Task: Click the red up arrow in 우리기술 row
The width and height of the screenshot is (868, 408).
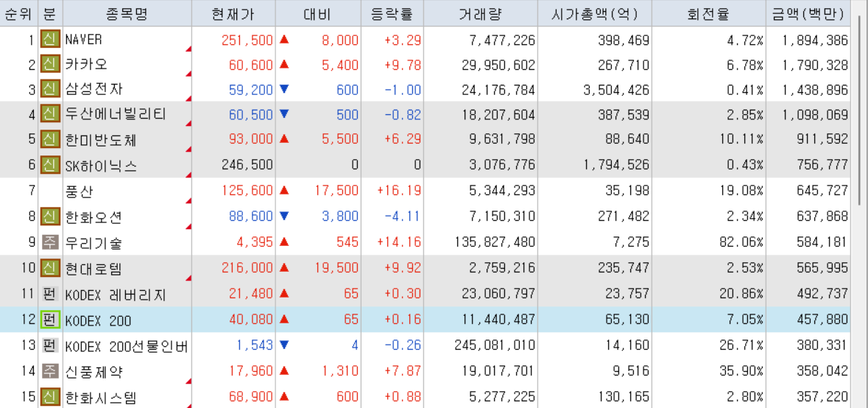Action: [284, 242]
